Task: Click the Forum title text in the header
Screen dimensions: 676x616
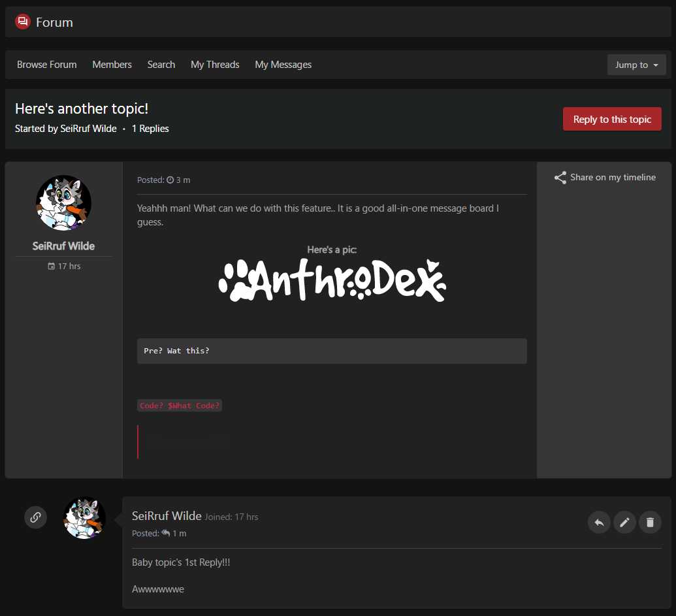Action: pyautogui.click(x=54, y=22)
